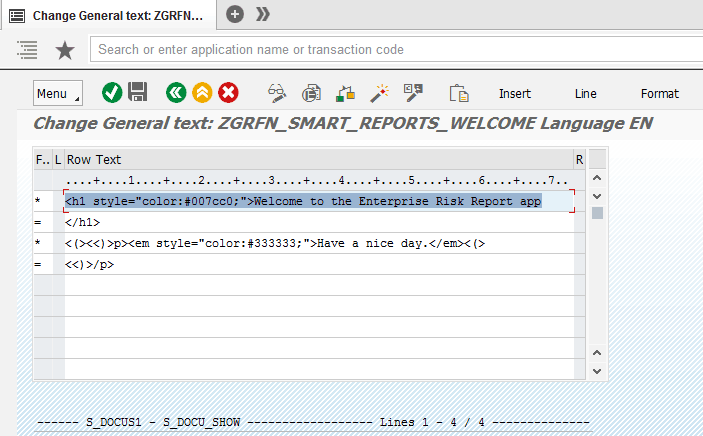Click the Line button

[586, 93]
